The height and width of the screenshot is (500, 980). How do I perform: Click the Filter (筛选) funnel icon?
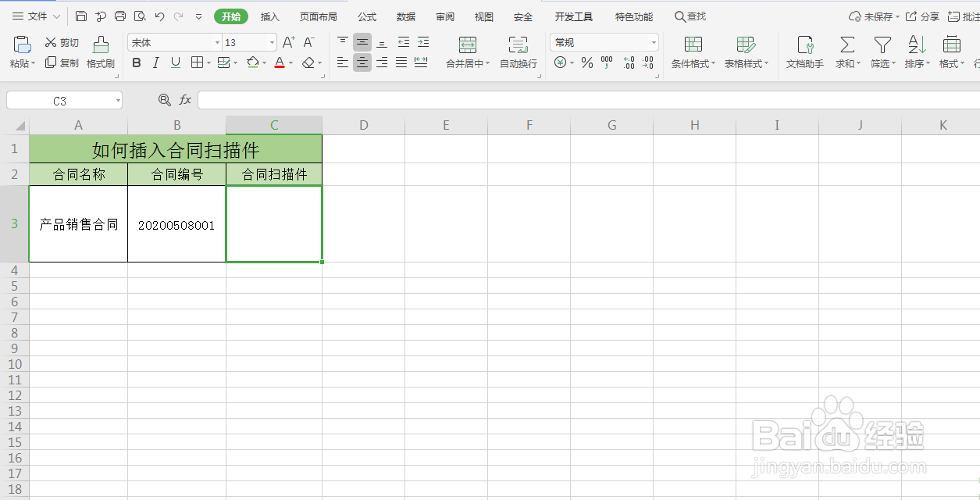882,45
